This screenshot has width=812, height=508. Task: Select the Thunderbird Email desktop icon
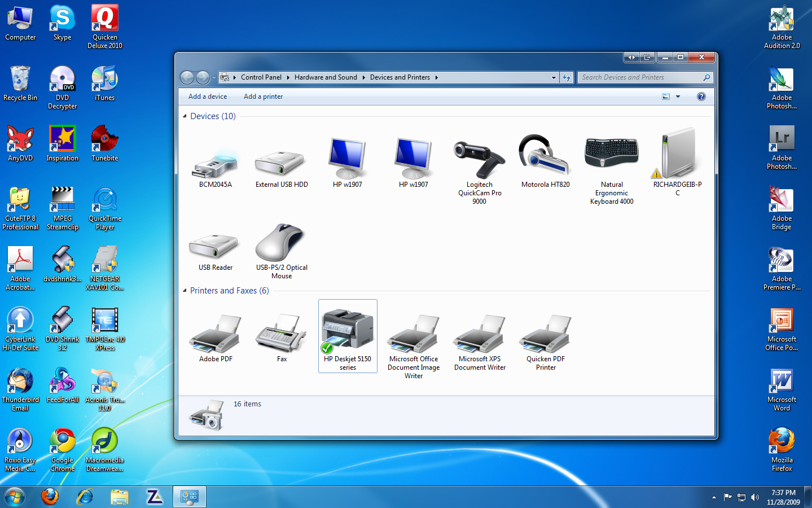tap(20, 389)
